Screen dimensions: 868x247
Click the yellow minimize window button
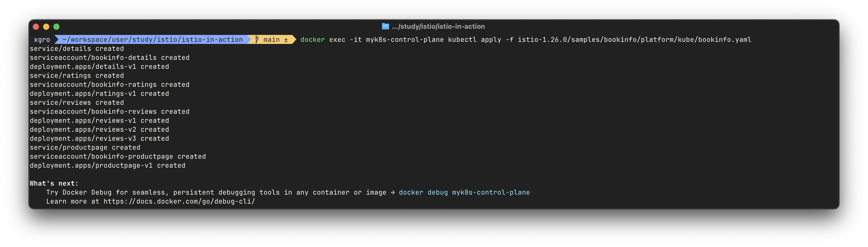click(x=46, y=27)
